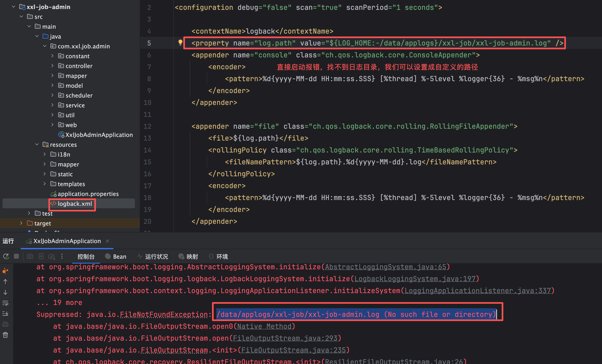Toggle soft-wrap in the console
The height and width of the screenshot is (364, 602).
coord(5,303)
